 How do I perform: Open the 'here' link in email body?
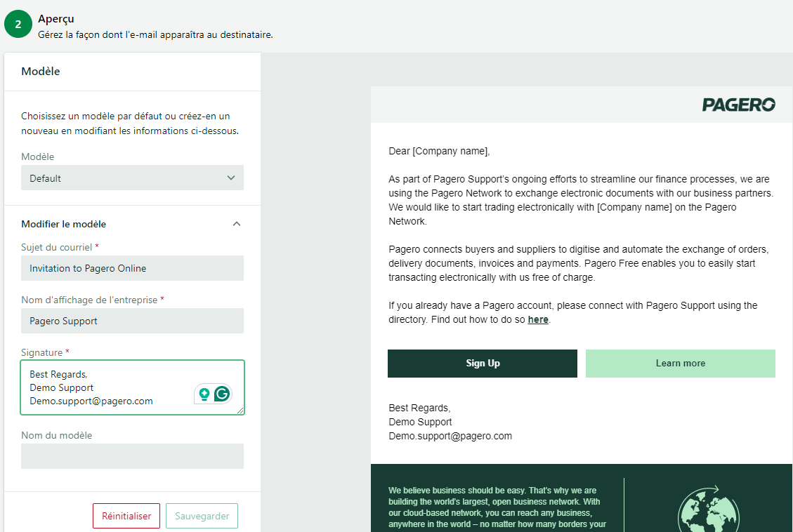coord(538,320)
